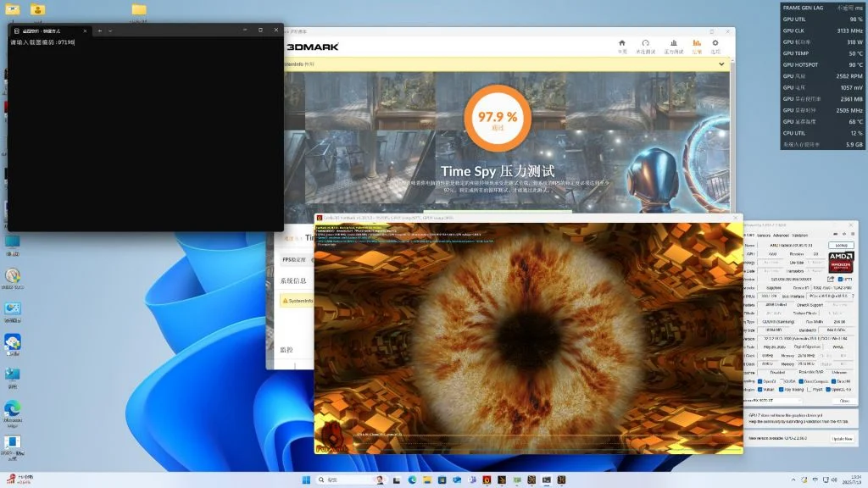
Task: Click the GPU-Z screenshot camera icon
Action: click(835, 234)
